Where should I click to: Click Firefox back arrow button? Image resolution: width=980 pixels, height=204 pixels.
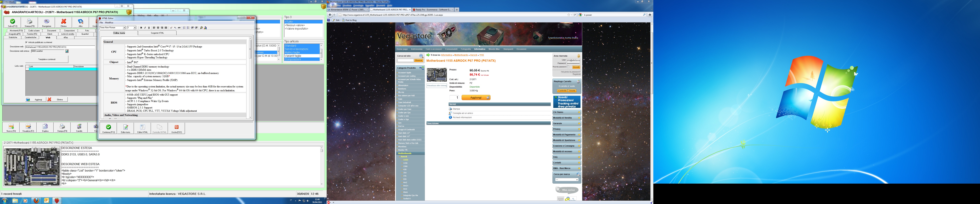(x=330, y=15)
